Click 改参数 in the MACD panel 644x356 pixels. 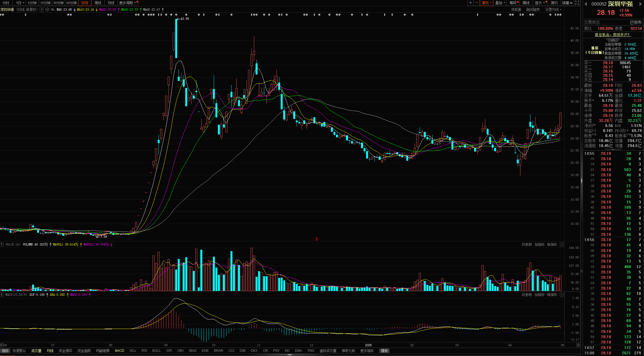[527, 295]
